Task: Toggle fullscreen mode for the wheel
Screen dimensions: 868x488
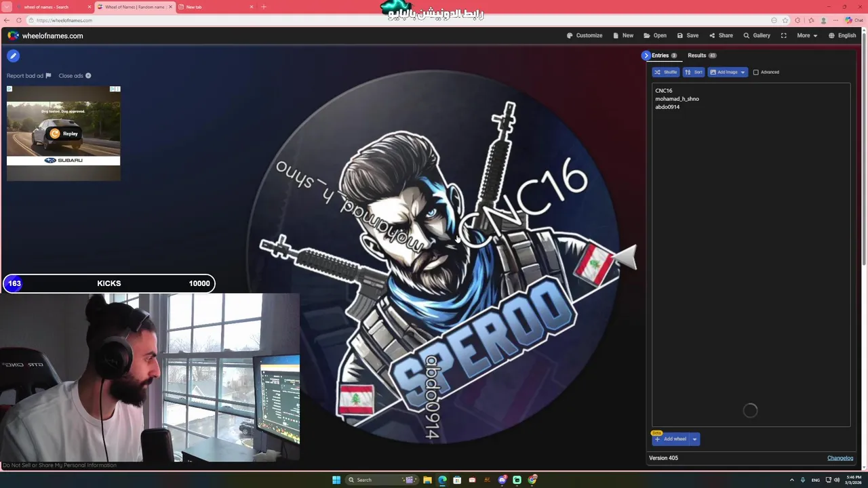Action: point(784,35)
